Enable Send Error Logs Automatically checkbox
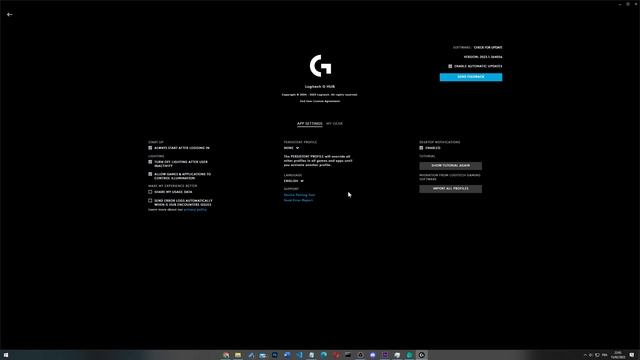Viewport: 640px width, 360px height. (x=150, y=201)
